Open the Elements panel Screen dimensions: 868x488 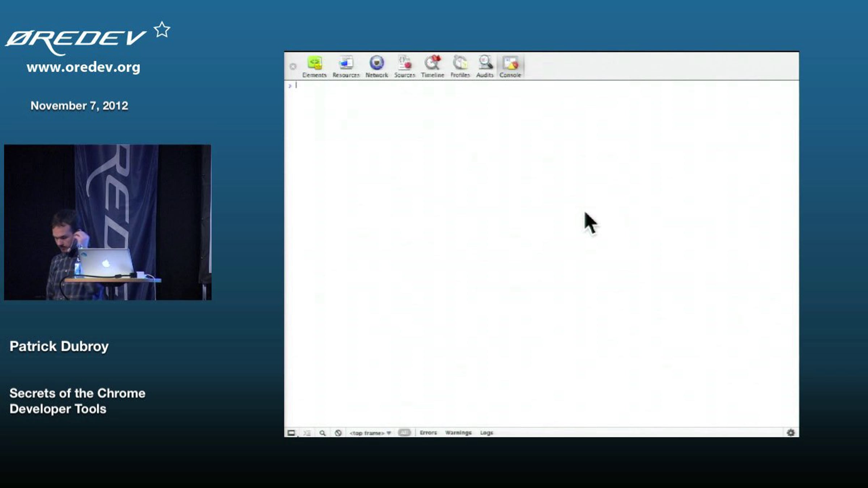(x=314, y=67)
